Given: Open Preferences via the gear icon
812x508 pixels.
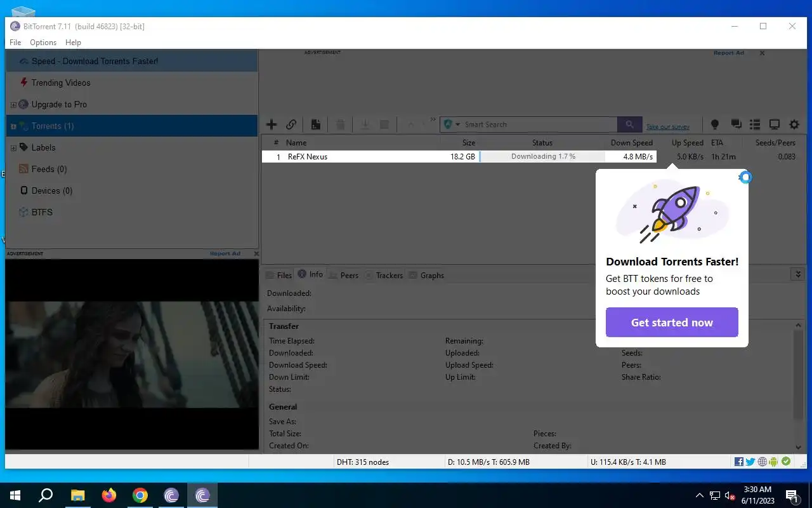Looking at the screenshot, I should [x=794, y=124].
